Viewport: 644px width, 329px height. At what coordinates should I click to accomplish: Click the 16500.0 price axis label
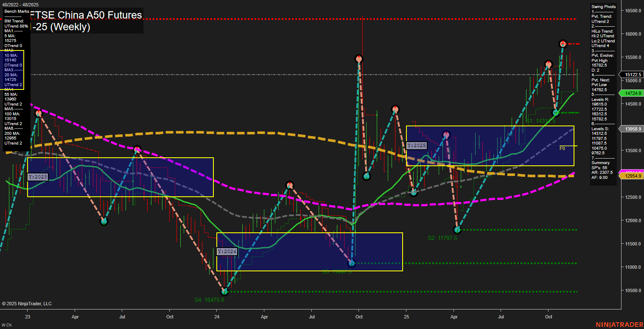(x=633, y=11)
